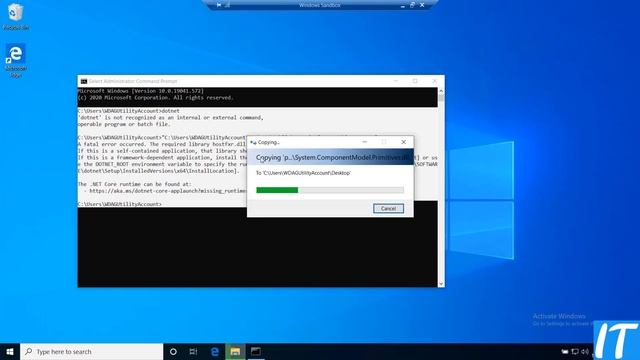Click the pin icon on Sandbox bar
This screenshot has height=360, width=640.
(x=219, y=5)
